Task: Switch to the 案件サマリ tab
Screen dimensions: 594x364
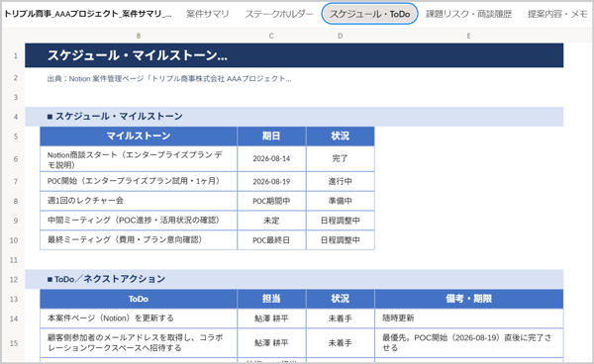Action: click(208, 14)
